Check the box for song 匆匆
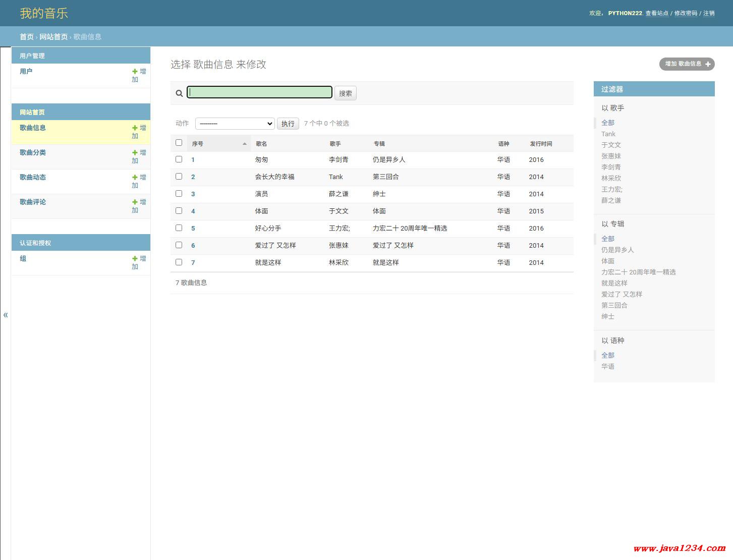 click(179, 159)
